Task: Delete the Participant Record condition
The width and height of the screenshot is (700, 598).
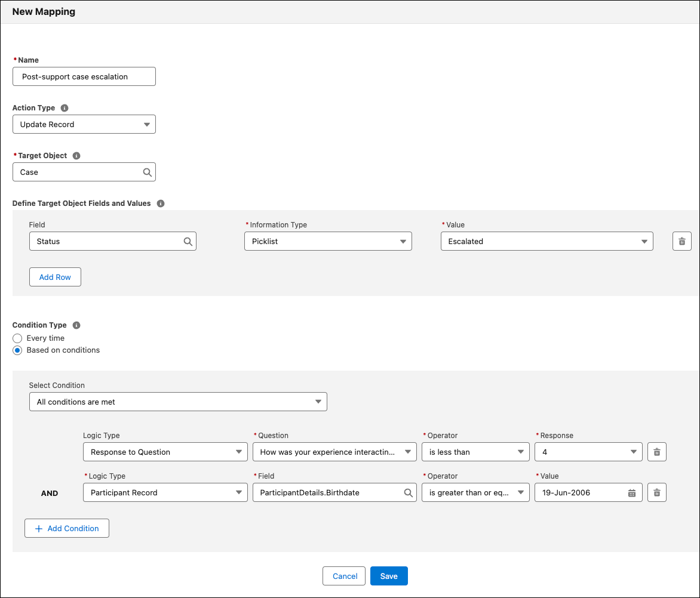Action: (x=656, y=492)
